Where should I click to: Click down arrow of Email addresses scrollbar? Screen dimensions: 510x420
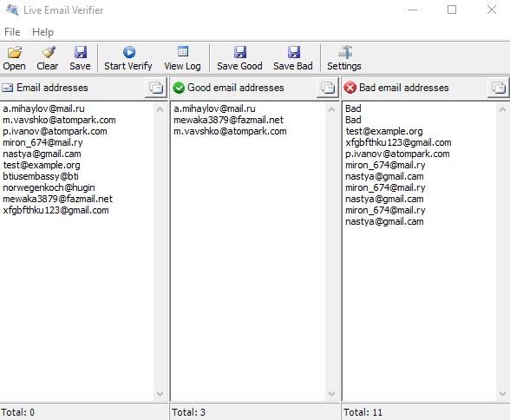160,394
